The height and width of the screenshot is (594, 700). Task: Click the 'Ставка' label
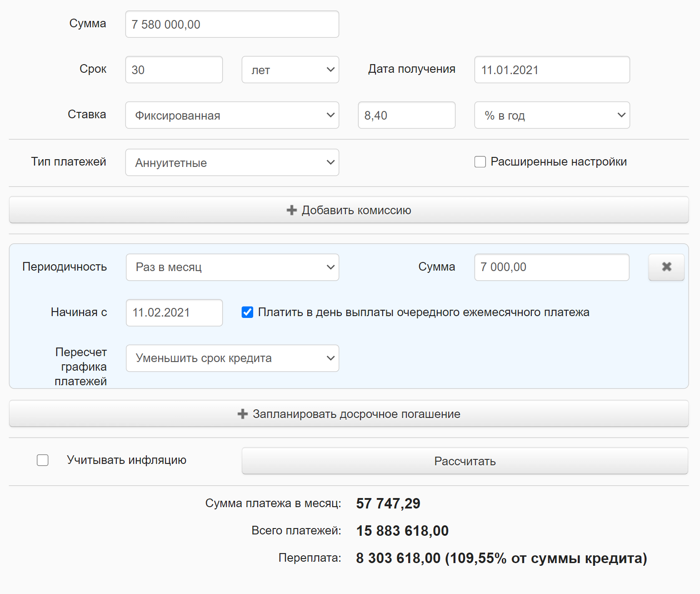[87, 114]
